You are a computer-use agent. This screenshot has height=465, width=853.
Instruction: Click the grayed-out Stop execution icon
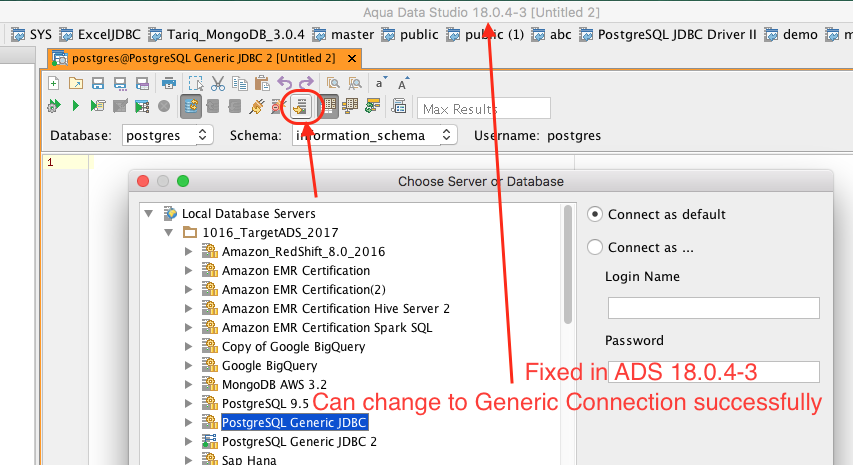pyautogui.click(x=164, y=106)
